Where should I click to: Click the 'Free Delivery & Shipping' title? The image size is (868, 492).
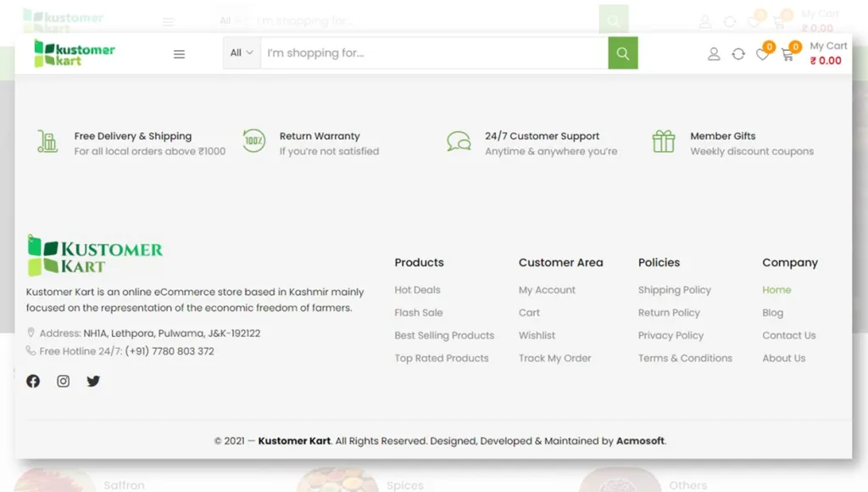pos(133,136)
